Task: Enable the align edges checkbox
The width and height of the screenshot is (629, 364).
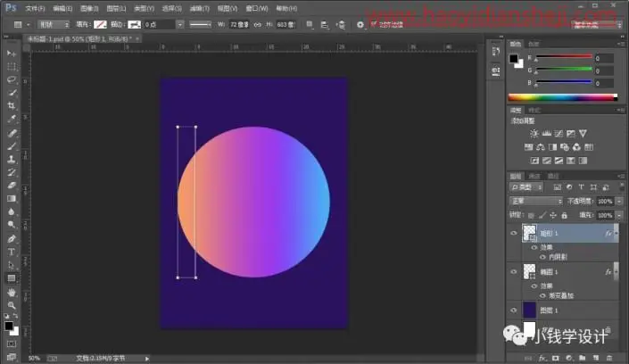Action: coord(374,24)
